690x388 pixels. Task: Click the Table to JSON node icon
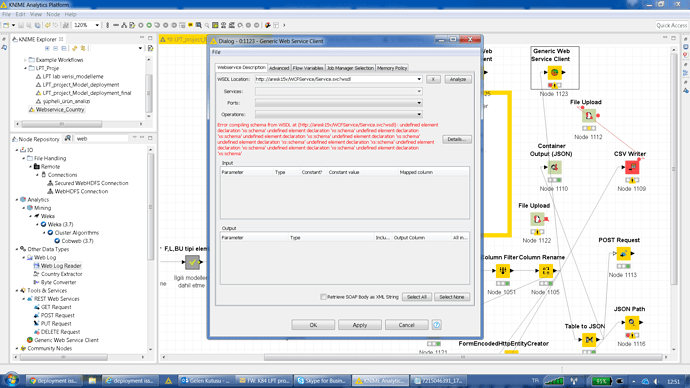[x=589, y=340]
